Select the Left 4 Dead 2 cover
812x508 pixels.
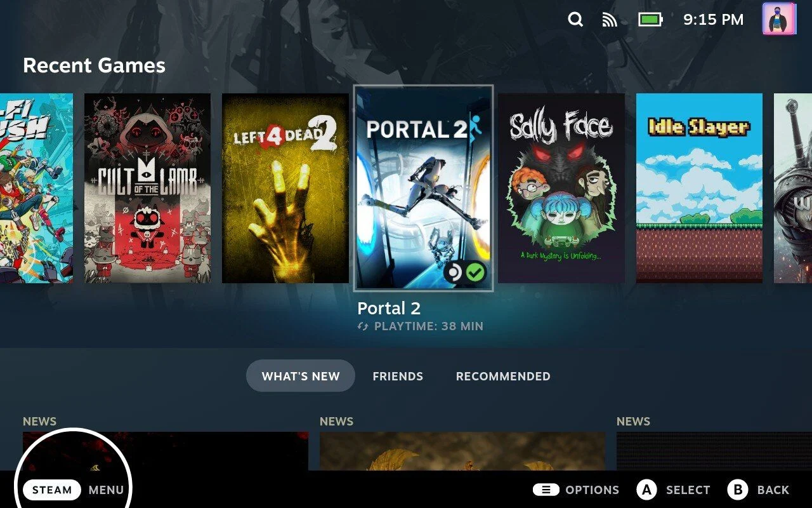coord(285,188)
